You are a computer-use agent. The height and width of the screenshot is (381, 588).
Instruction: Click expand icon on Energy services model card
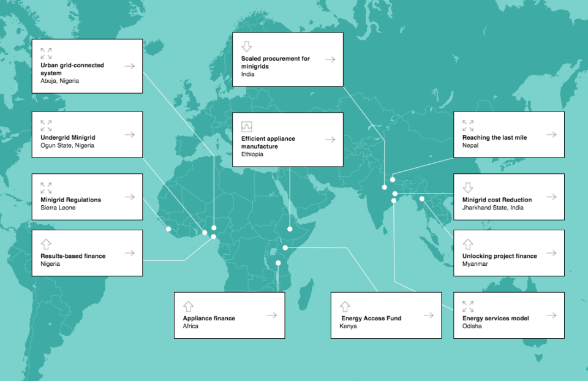468,306
